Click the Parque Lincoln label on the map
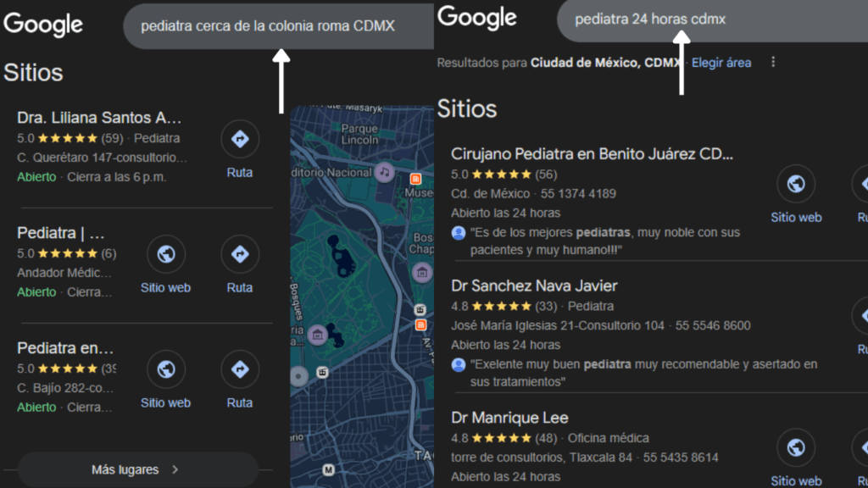868x488 pixels. point(359,134)
